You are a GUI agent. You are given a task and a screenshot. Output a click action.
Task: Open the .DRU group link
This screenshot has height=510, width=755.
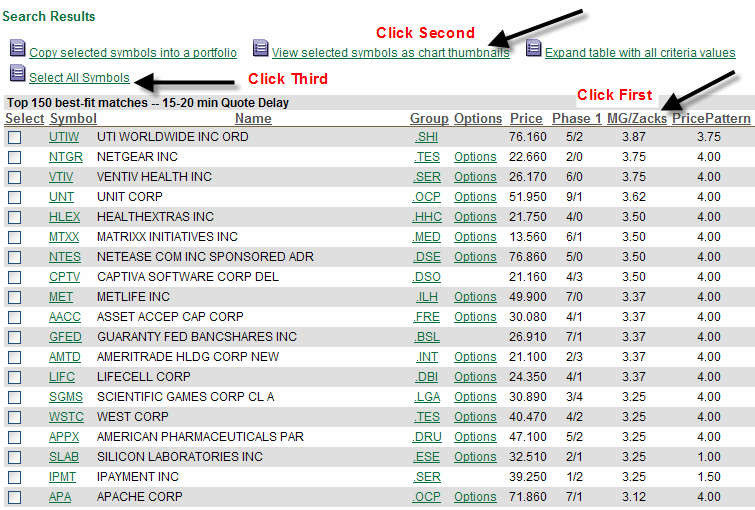pos(427,437)
